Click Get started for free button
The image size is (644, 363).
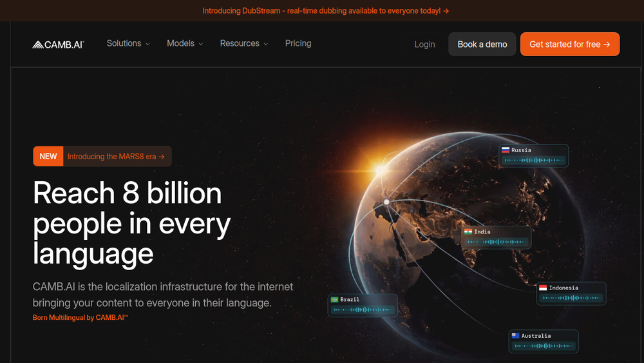tap(570, 44)
